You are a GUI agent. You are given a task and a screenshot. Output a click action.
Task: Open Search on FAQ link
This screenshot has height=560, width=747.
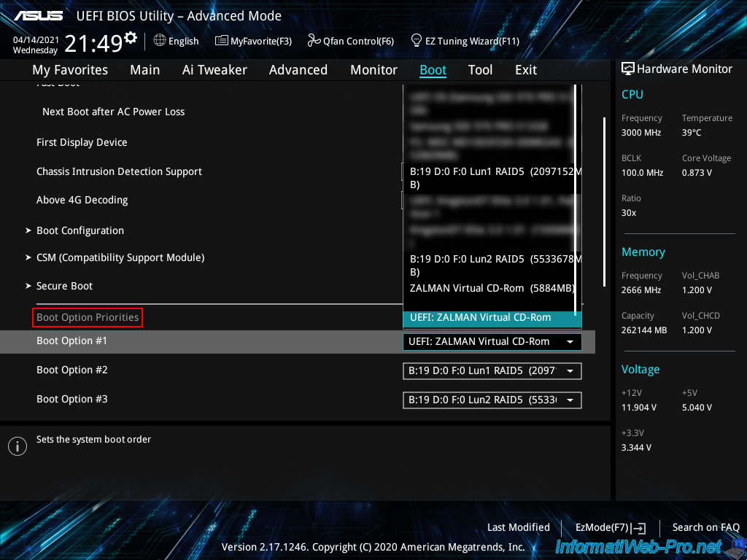[705, 527]
